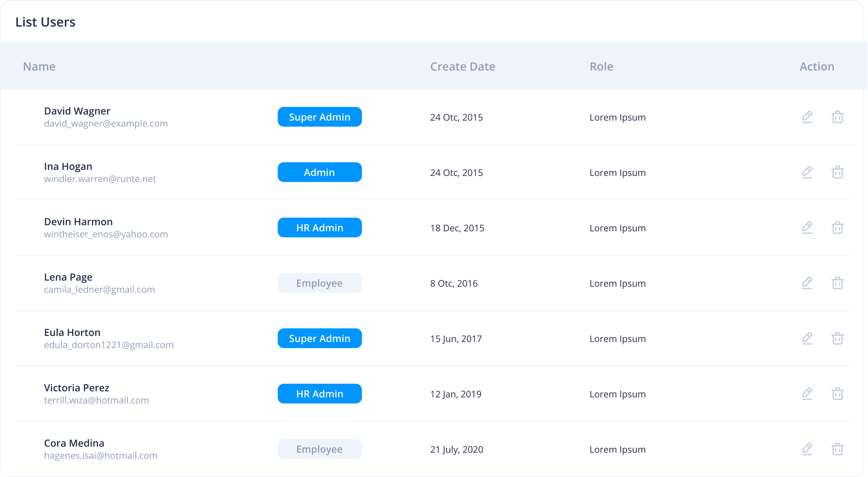Delete Lena Page's account
Image resolution: width=868 pixels, height=477 pixels.
point(837,283)
